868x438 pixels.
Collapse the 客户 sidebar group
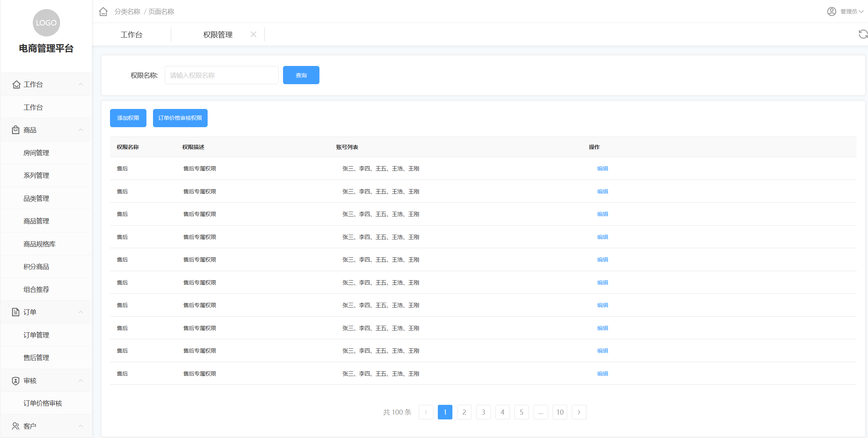[x=81, y=426]
